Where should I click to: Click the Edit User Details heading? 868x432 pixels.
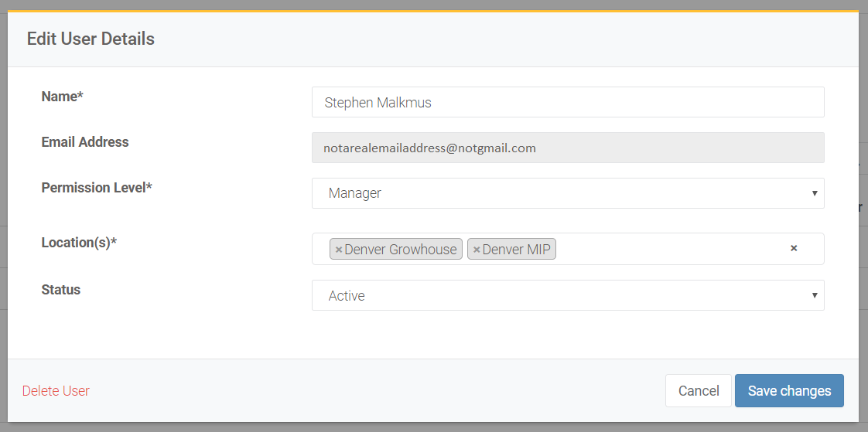coord(91,39)
